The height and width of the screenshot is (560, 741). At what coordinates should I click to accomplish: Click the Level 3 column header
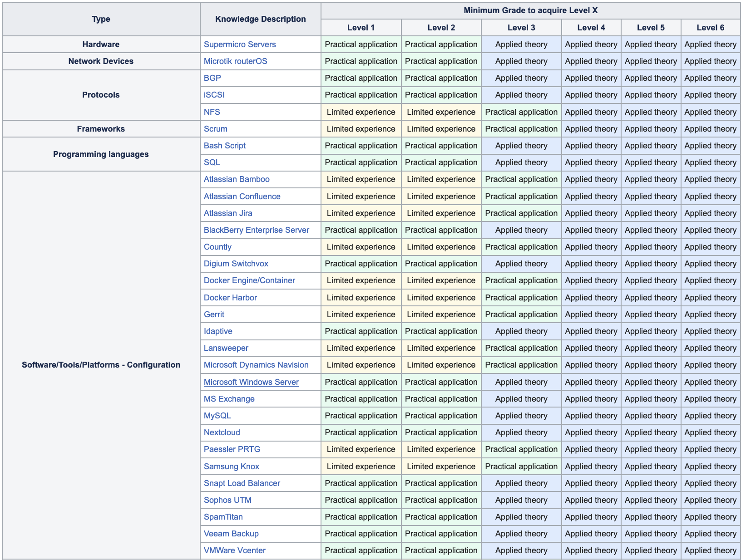[x=521, y=28]
